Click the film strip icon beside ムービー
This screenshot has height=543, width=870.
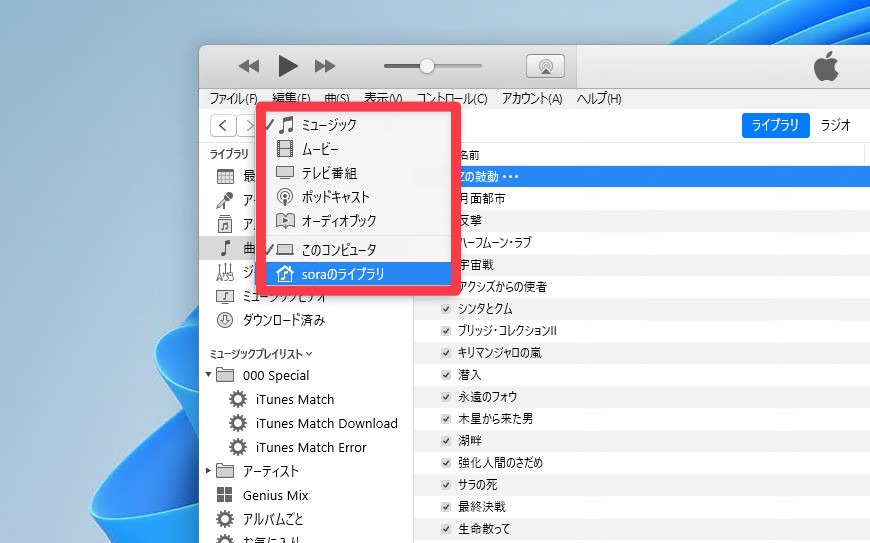[x=285, y=149]
